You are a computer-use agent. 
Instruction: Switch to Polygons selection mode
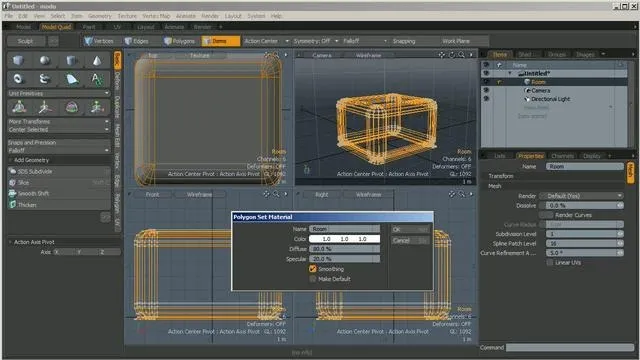coord(180,41)
